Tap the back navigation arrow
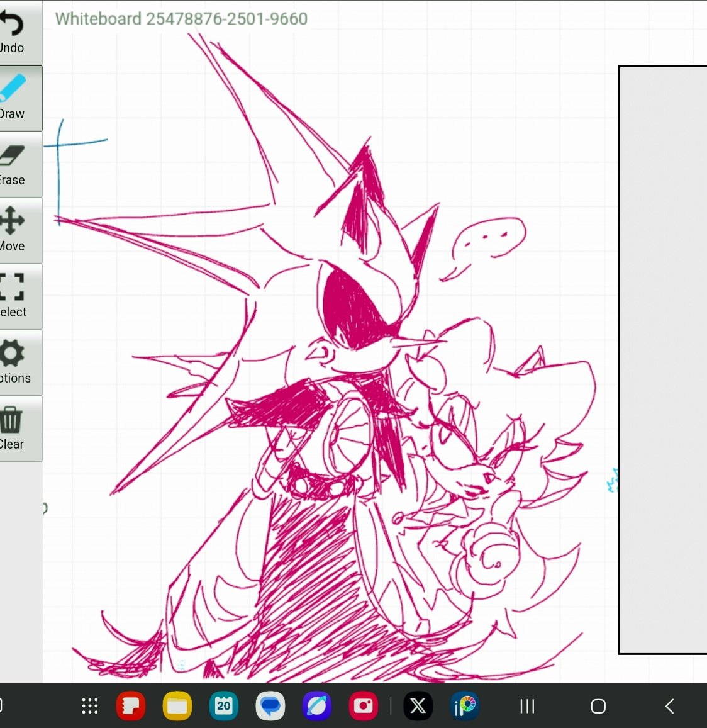Screen dimensions: 707x728 [669, 706]
